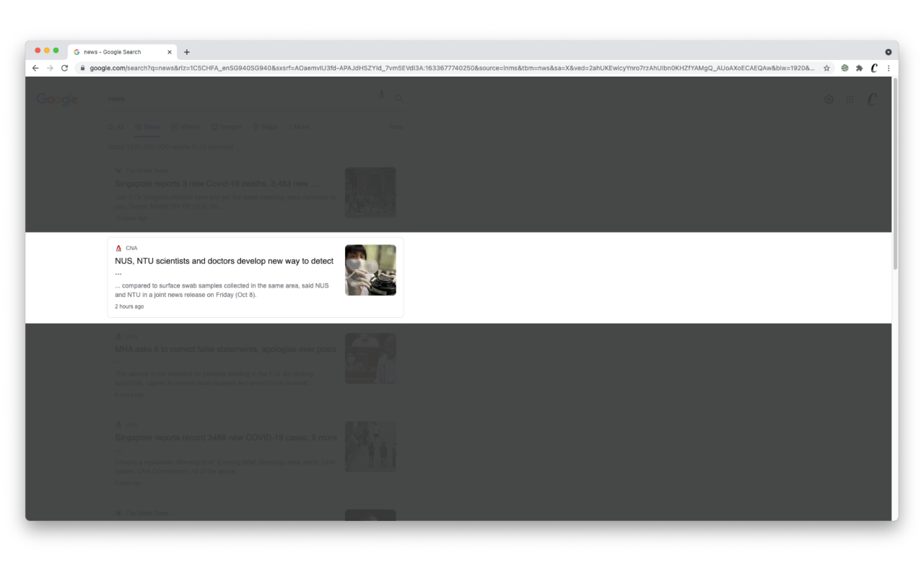
Task: Open 'MHA asks 9 to correct false statements' headline
Action: (225, 355)
